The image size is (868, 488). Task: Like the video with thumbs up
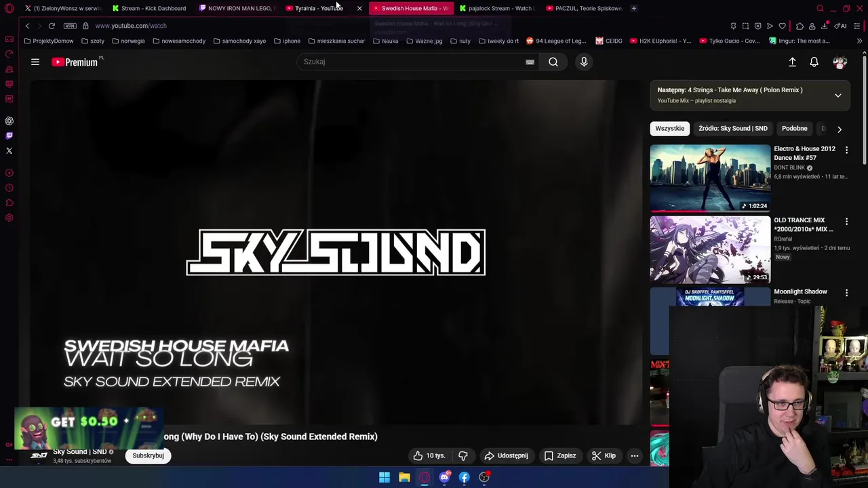click(429, 455)
